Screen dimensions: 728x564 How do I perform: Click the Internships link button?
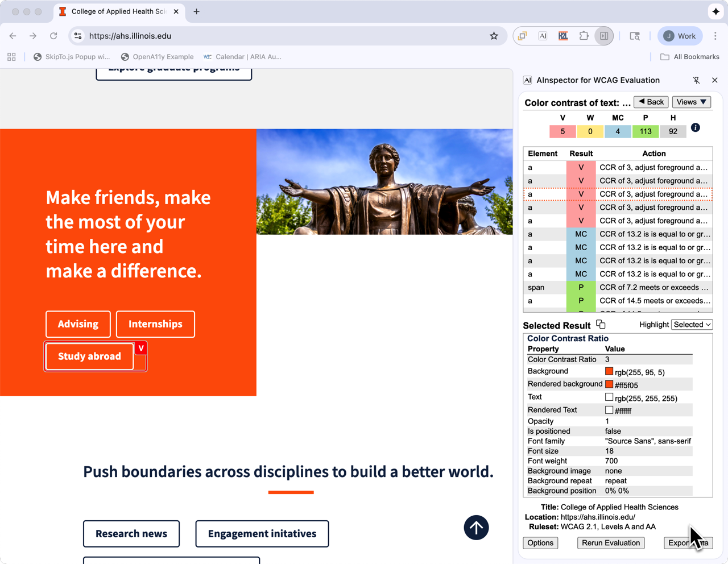pos(155,324)
